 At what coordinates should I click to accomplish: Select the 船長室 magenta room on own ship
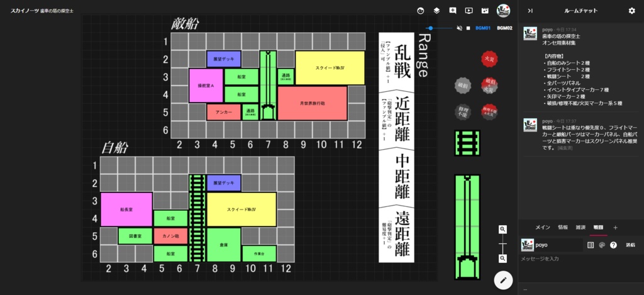click(x=126, y=209)
